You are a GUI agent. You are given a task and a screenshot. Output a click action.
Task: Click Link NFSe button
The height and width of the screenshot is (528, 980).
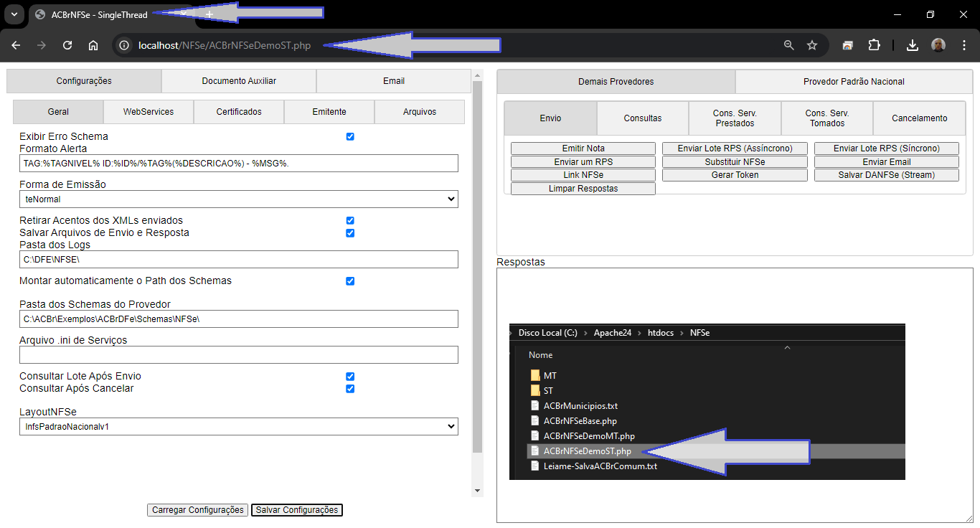pyautogui.click(x=583, y=175)
